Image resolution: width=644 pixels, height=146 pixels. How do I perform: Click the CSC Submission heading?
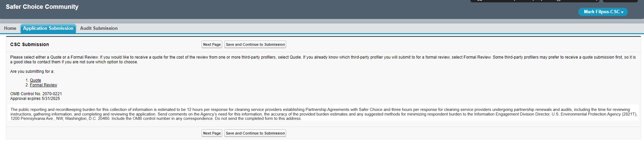click(x=30, y=44)
